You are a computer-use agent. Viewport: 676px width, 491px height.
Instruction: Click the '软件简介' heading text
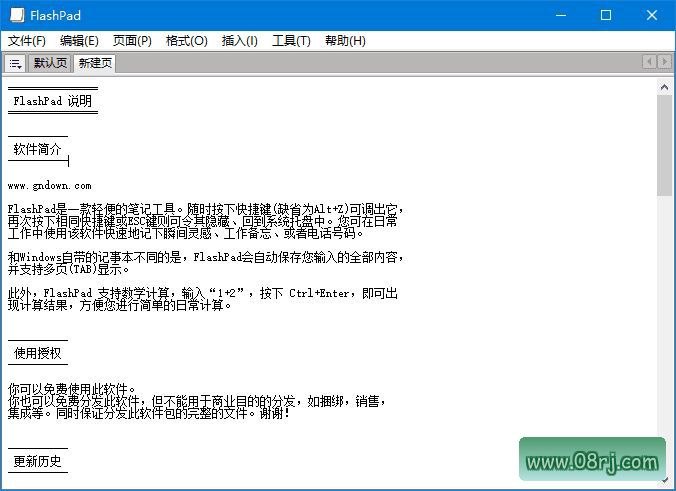click(38, 150)
